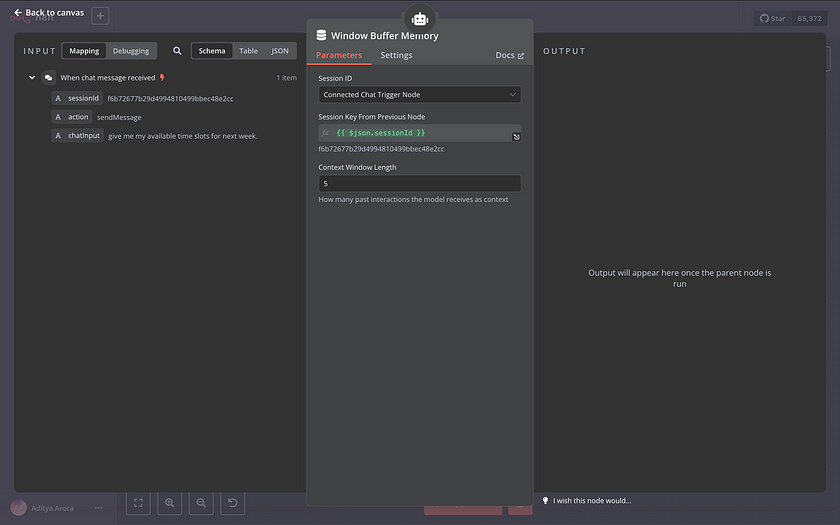Select the chatInput field pill
The height and width of the screenshot is (525, 840).
[78, 136]
